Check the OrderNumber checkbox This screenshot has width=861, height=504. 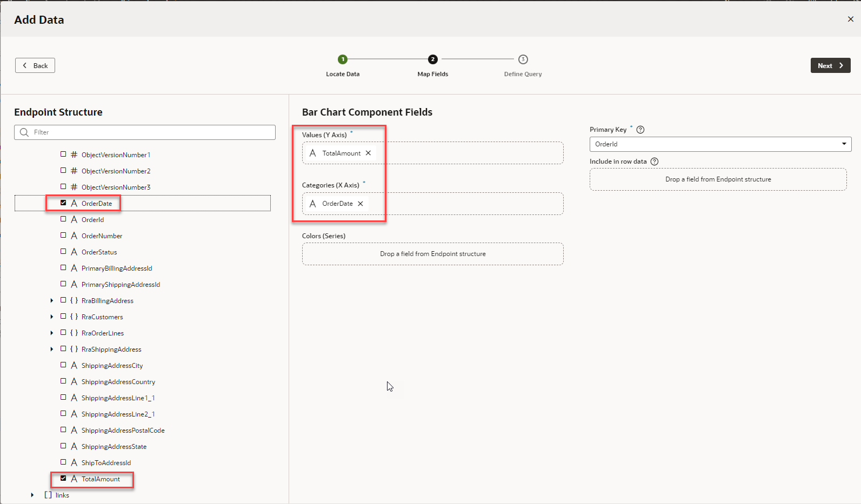tap(63, 236)
